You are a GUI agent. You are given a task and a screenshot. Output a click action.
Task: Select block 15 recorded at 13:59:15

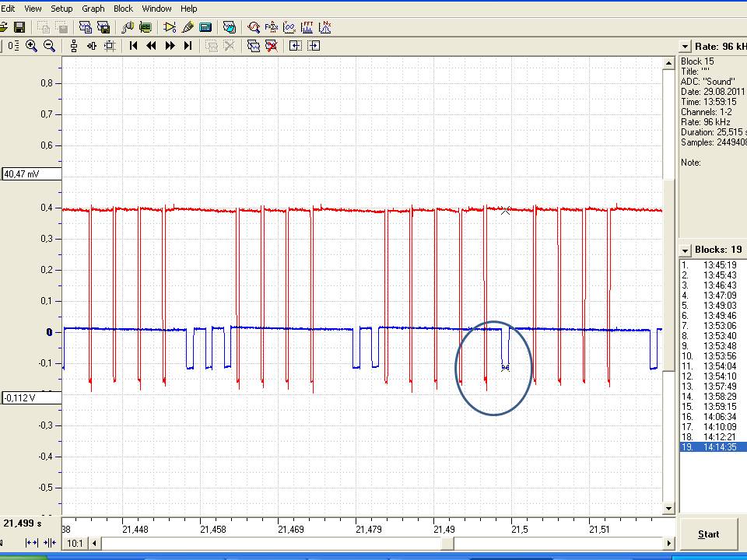tap(714, 407)
